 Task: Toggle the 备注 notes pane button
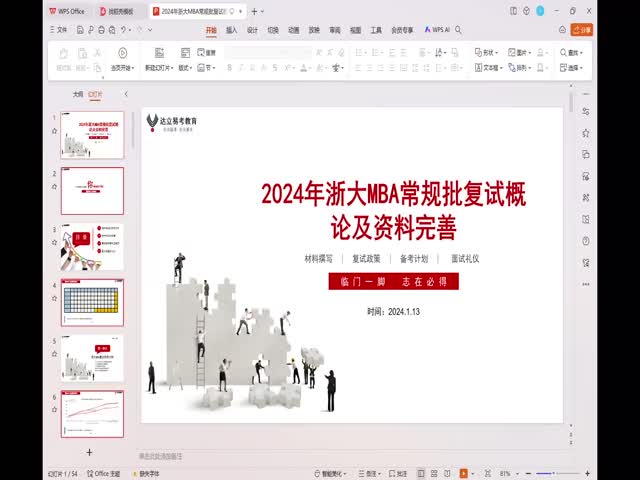point(369,473)
